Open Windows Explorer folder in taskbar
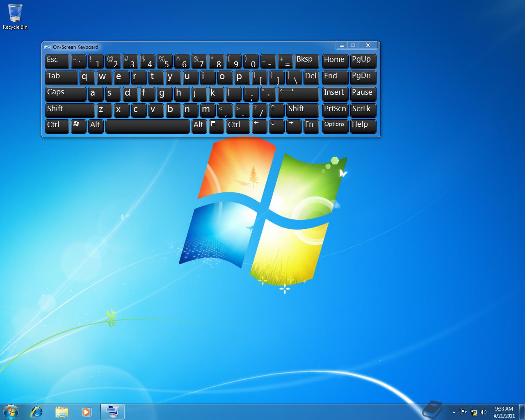The height and width of the screenshot is (420, 525). [x=62, y=412]
